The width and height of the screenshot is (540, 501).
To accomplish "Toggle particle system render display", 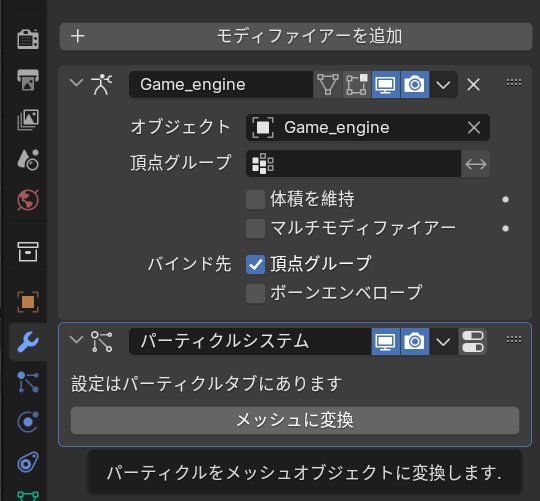I will [415, 342].
